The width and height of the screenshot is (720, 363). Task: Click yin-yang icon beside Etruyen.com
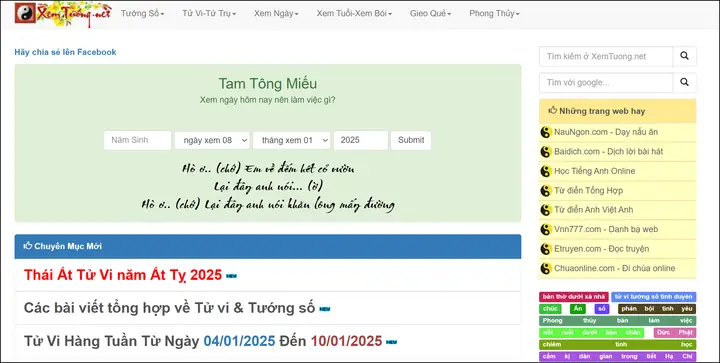546,249
